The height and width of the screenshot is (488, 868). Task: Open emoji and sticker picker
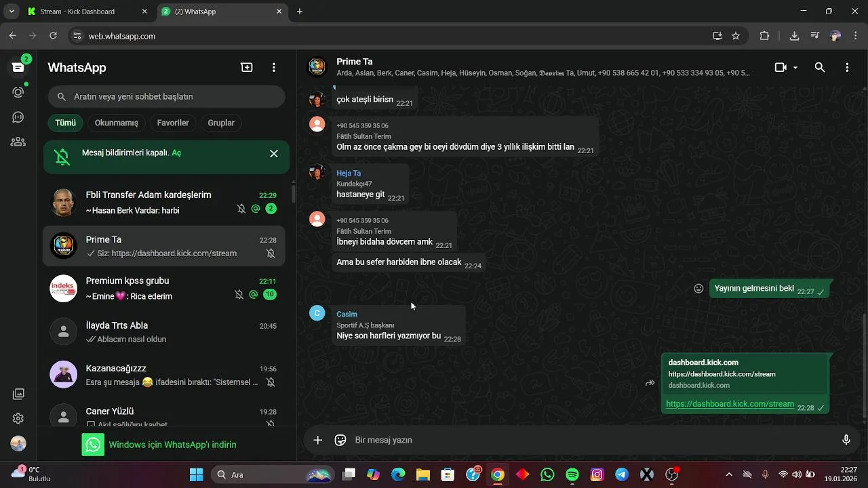(x=340, y=440)
